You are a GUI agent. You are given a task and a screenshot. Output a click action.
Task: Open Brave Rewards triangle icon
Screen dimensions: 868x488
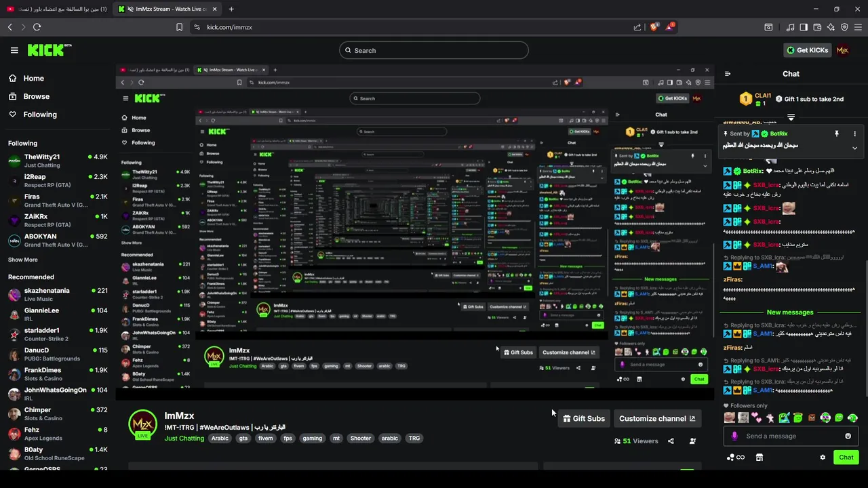point(670,27)
